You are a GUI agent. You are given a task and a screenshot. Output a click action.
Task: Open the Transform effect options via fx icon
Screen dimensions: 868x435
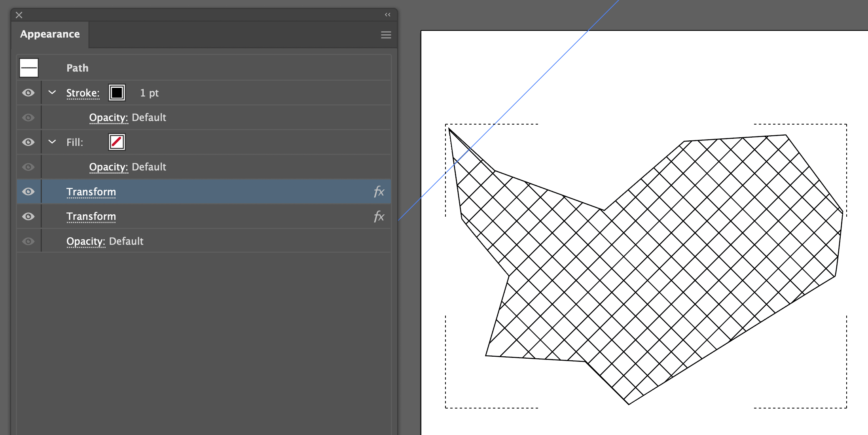tap(379, 191)
